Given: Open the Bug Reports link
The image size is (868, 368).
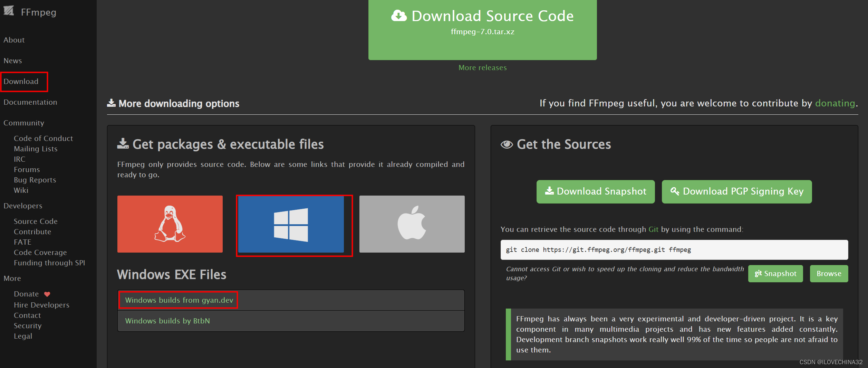Looking at the screenshot, I should pos(35,180).
